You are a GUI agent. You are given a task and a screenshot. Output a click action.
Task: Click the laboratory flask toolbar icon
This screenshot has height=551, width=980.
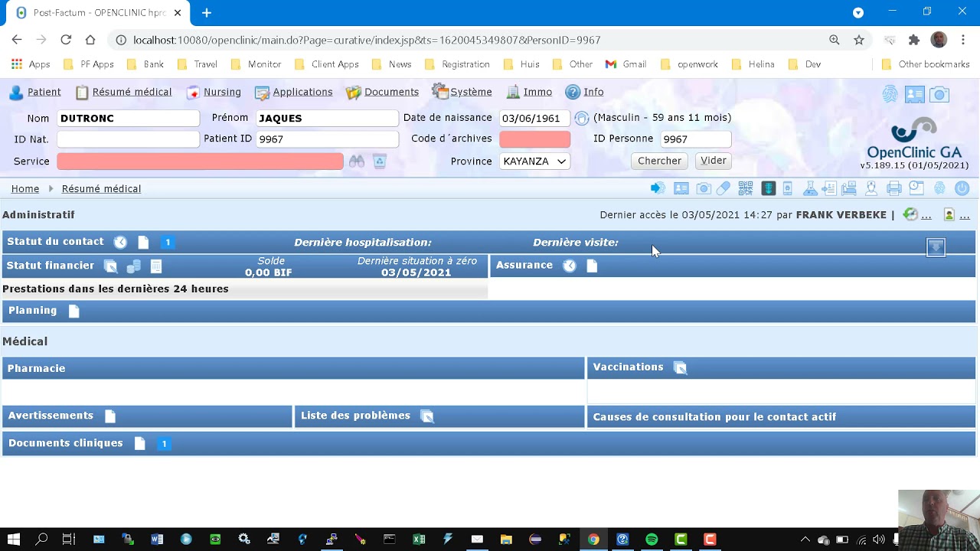(809, 188)
